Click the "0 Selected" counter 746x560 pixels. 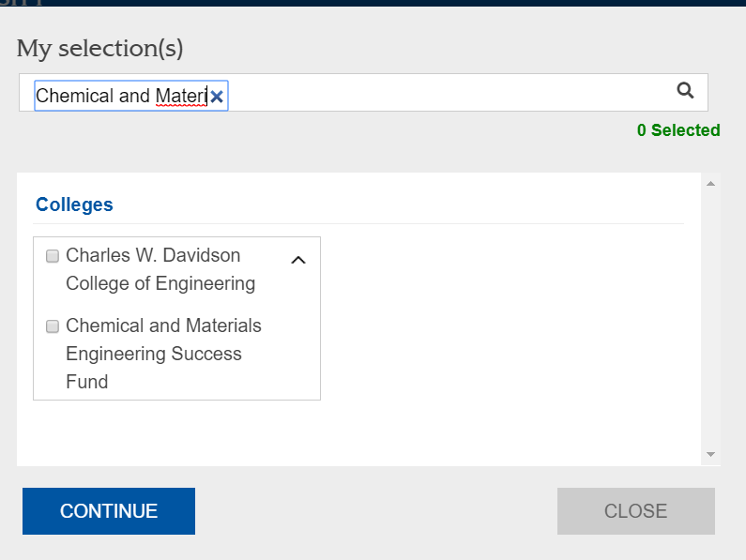pos(678,130)
